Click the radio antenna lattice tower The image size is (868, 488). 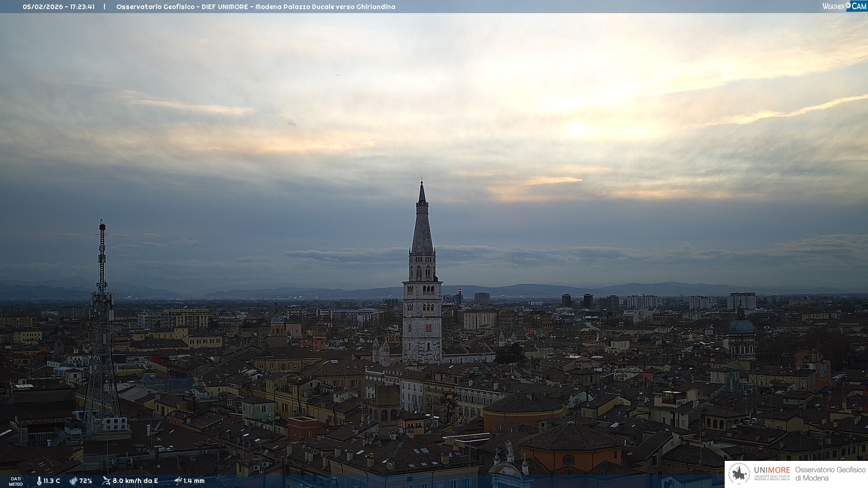(x=102, y=325)
